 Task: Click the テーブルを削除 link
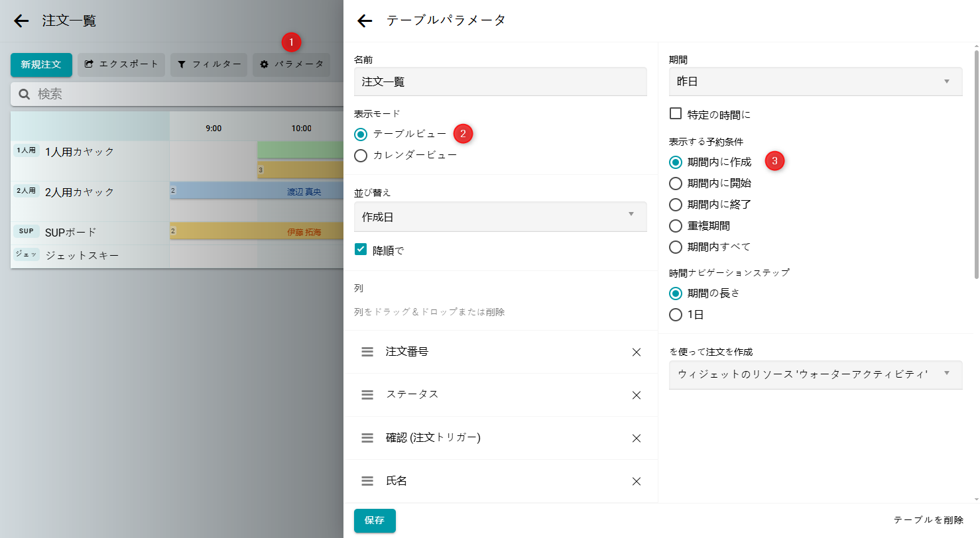(x=928, y=521)
